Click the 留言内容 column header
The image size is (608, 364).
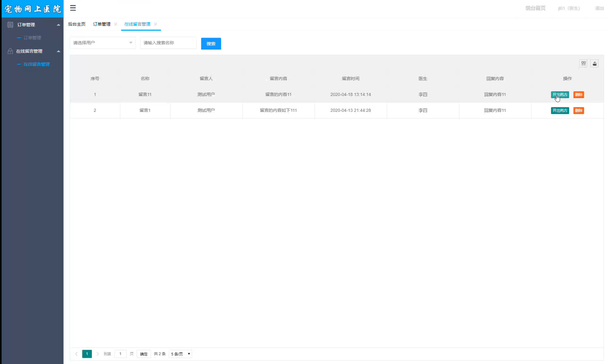tap(278, 79)
